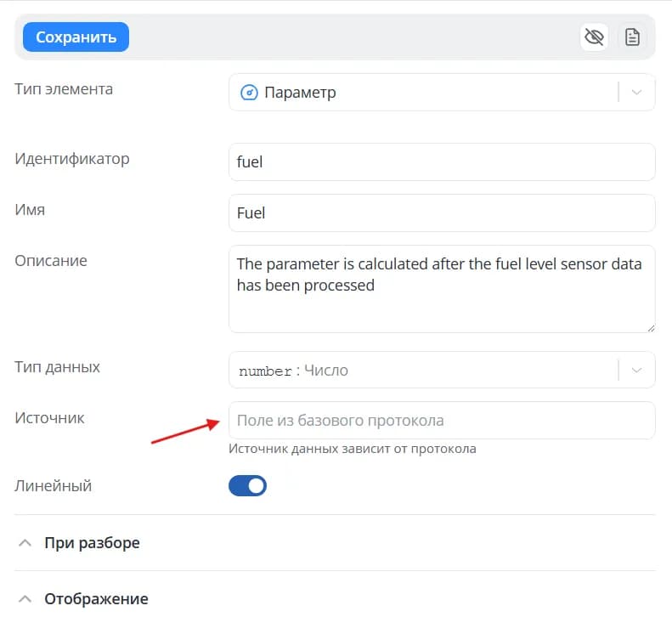
Task: Click the Идентификатор field containing fuel
Action: coord(442,162)
